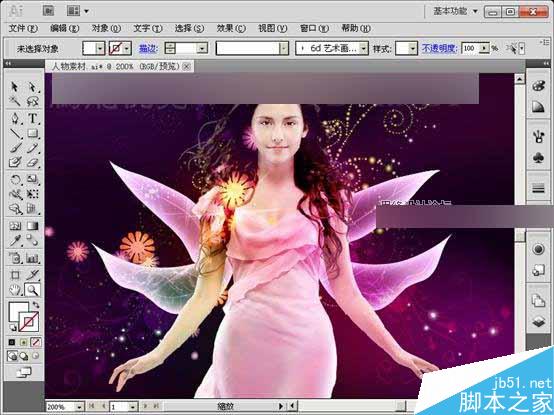Select the Pen tool

coord(15,118)
